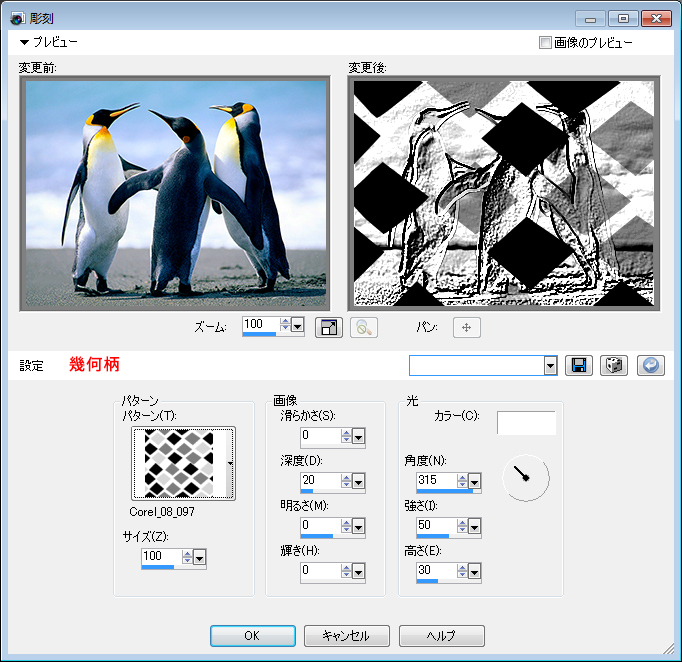Open ヘルプ for the sculpture dialog
The width and height of the screenshot is (682, 662).
coord(441,636)
